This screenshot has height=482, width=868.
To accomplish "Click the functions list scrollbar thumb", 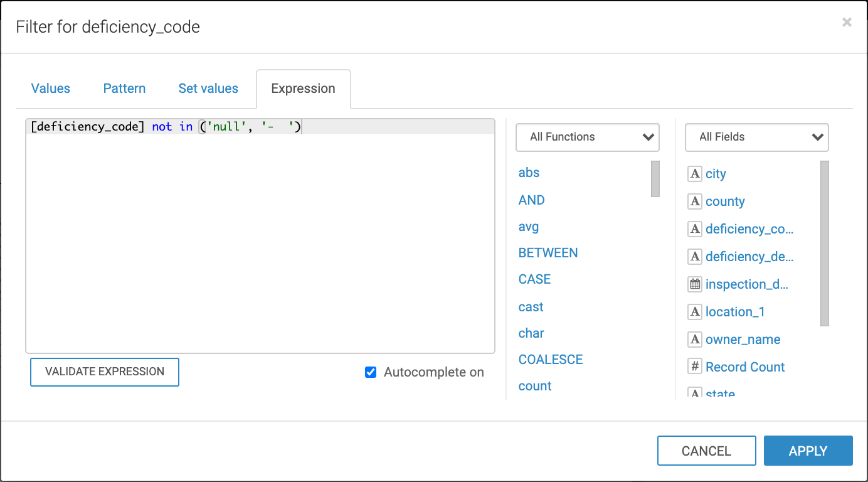I will tap(655, 179).
